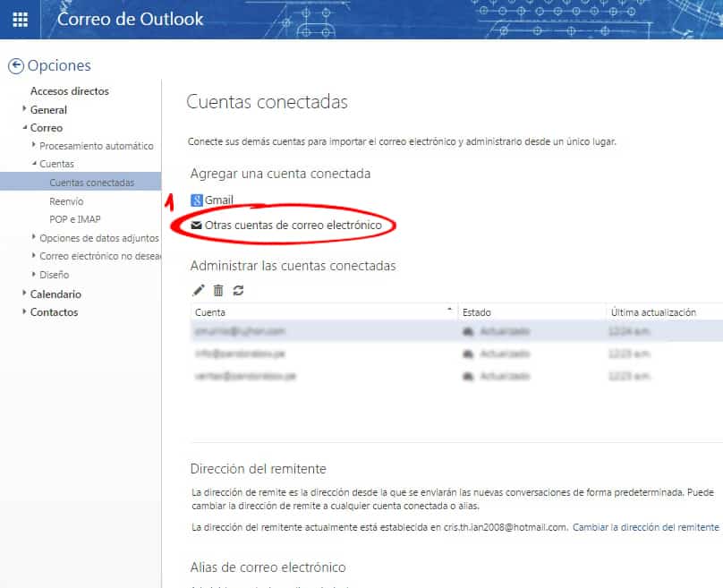Click the Gmail icon

pos(197,200)
